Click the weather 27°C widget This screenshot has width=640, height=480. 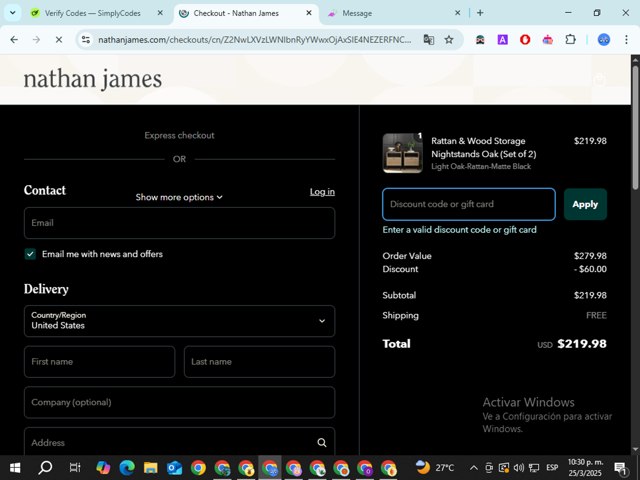(x=435, y=468)
